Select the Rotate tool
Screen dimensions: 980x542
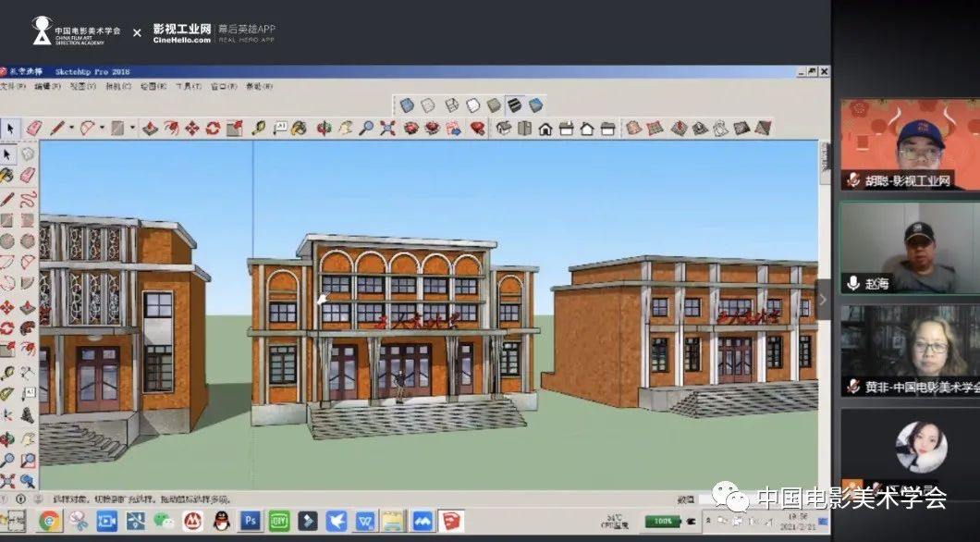(x=213, y=129)
